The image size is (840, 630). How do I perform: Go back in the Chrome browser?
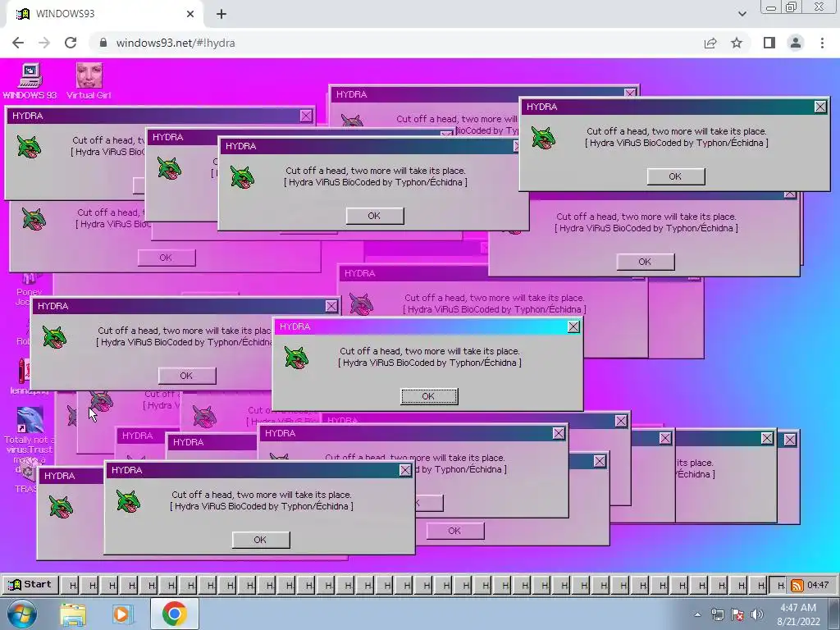[x=18, y=43]
